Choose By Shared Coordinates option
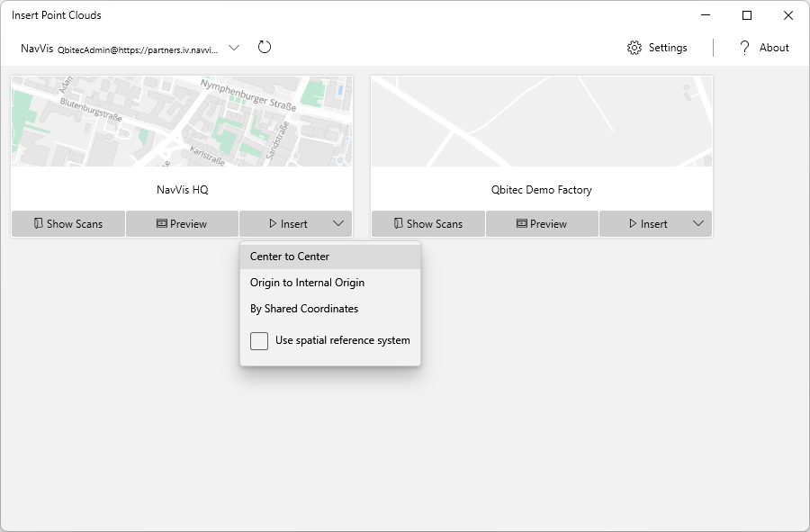The width and height of the screenshot is (810, 532). pyautogui.click(x=330, y=309)
